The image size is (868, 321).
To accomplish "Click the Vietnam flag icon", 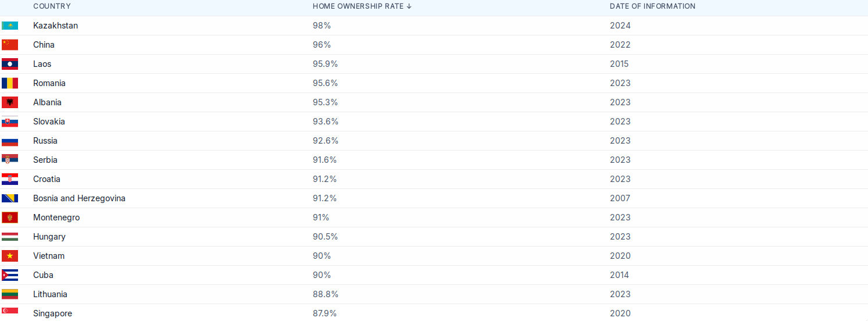I will pos(10,256).
